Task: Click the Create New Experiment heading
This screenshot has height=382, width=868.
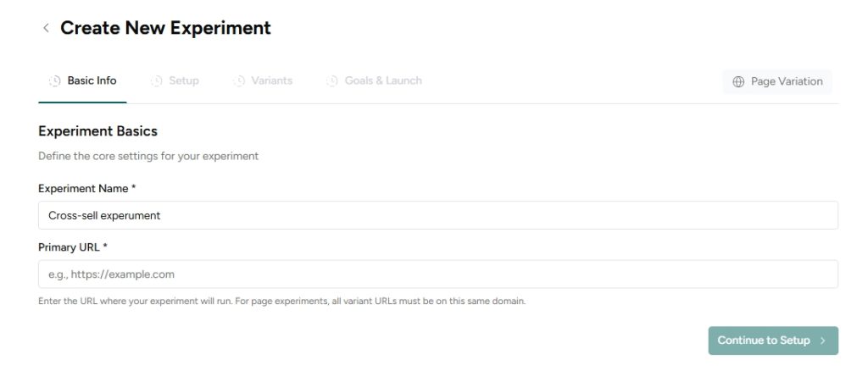Action: (165, 28)
